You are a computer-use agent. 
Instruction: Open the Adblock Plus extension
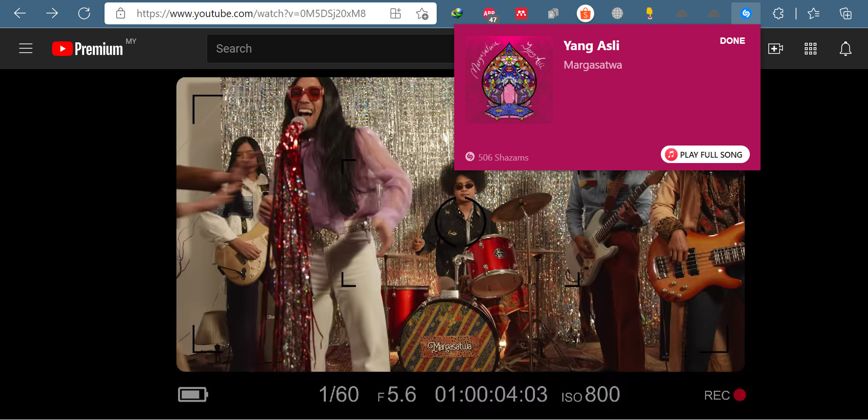[489, 14]
